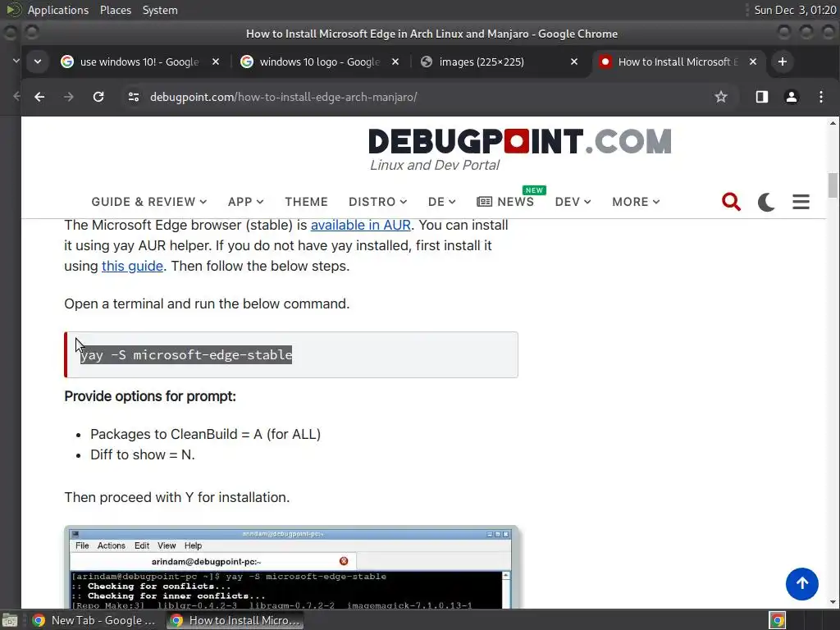Close the 'How to Install Microsoft' tab

753,62
